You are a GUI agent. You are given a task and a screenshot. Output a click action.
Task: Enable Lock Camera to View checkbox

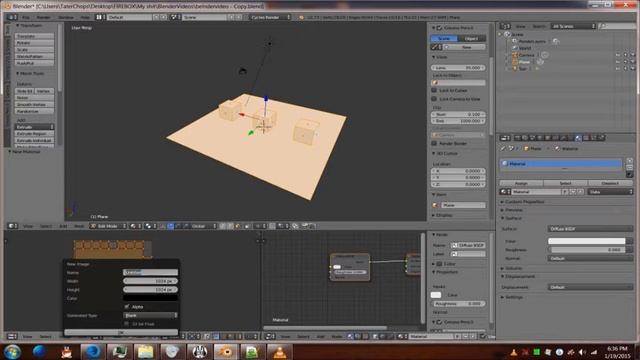[434, 99]
